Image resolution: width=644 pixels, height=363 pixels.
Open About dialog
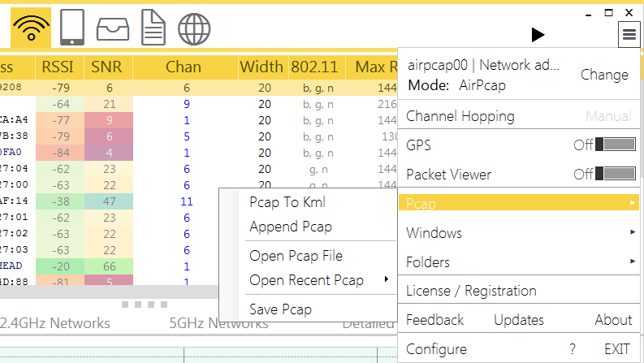click(613, 320)
